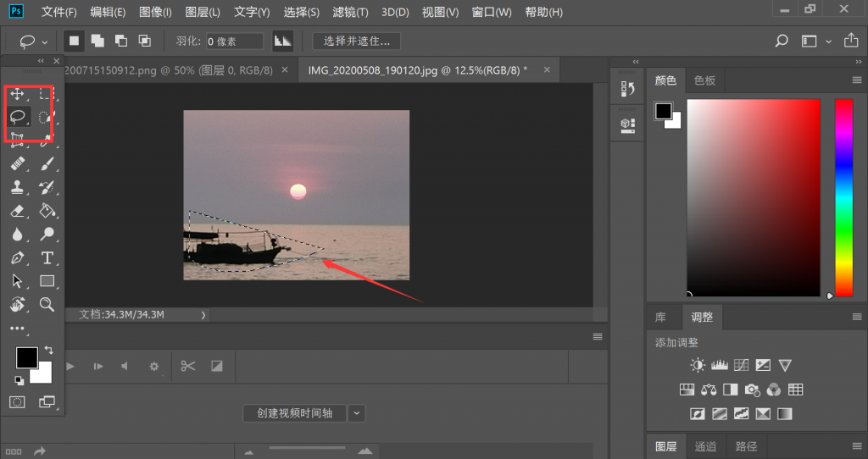Click the 羽化 value input field

click(235, 41)
